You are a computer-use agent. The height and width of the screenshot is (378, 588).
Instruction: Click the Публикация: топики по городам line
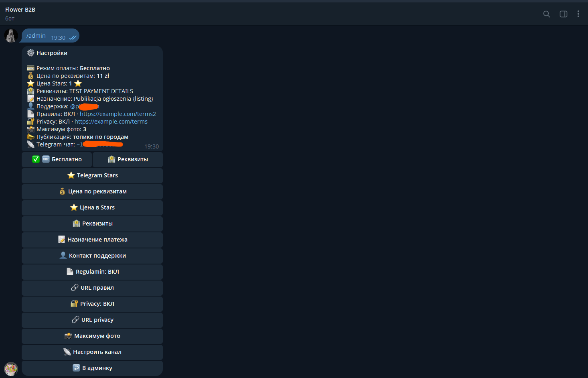pyautogui.click(x=77, y=137)
